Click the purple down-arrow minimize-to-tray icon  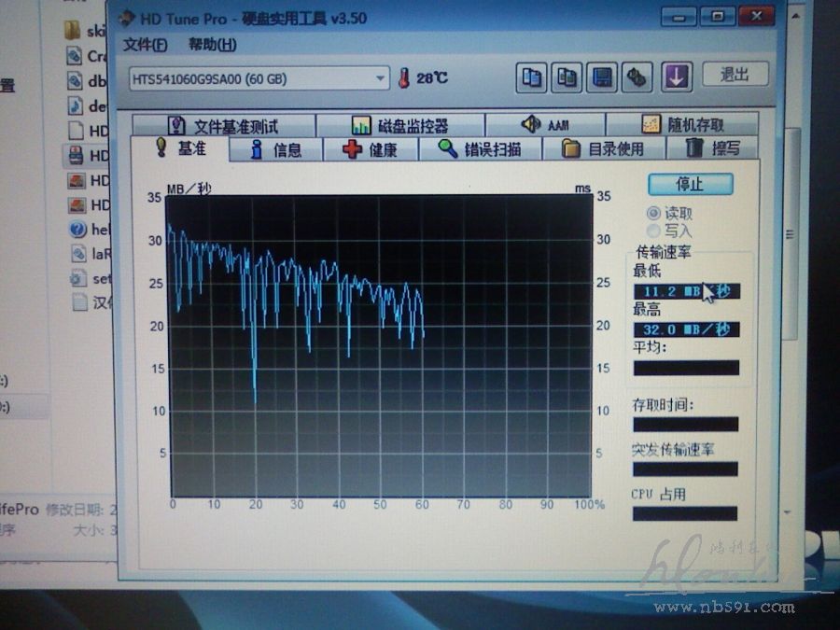[677, 77]
